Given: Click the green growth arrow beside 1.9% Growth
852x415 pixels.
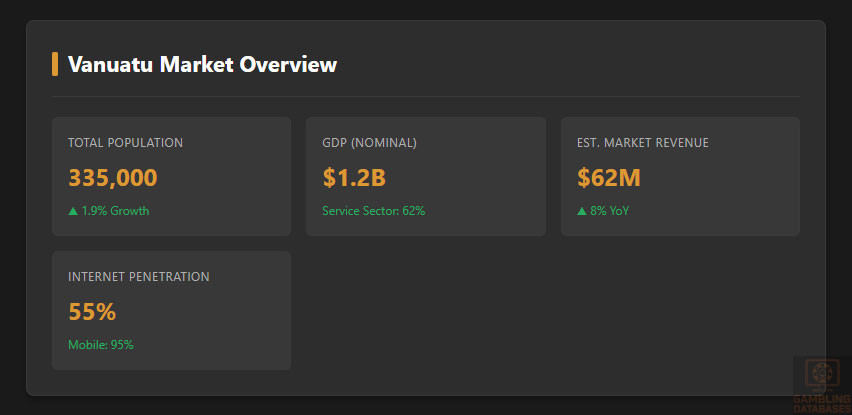Looking at the screenshot, I should point(73,211).
